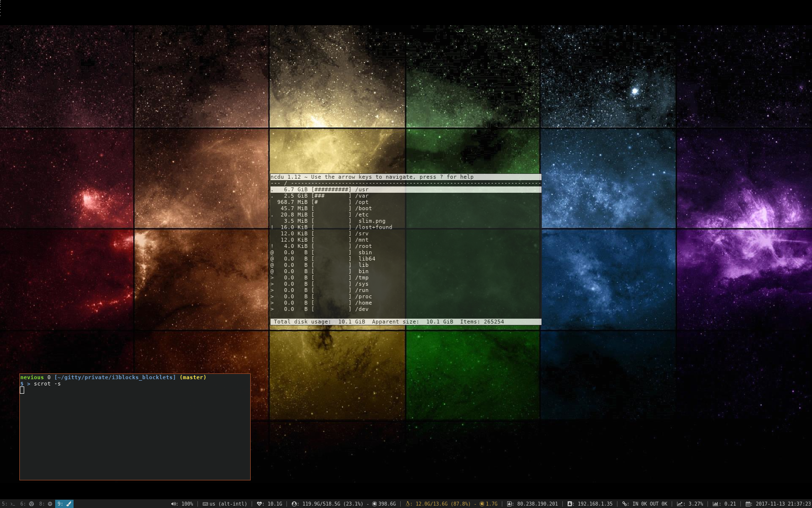The height and width of the screenshot is (508, 812).
Task: Open workspace 8 in the bar
Action: (45, 504)
